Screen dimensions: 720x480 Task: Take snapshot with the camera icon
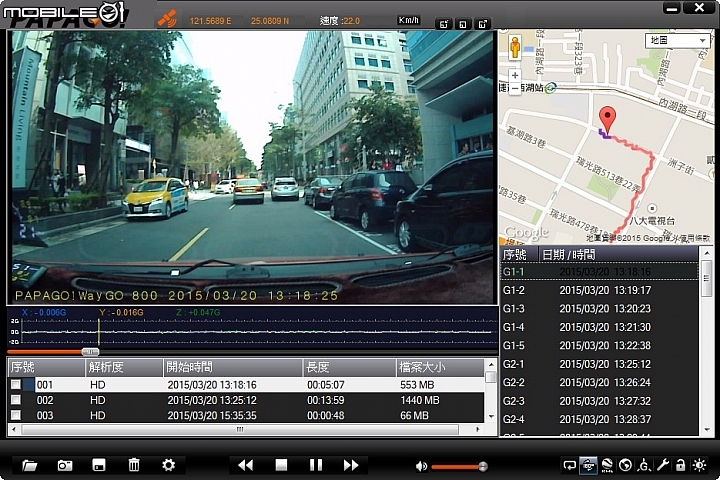click(x=64, y=465)
